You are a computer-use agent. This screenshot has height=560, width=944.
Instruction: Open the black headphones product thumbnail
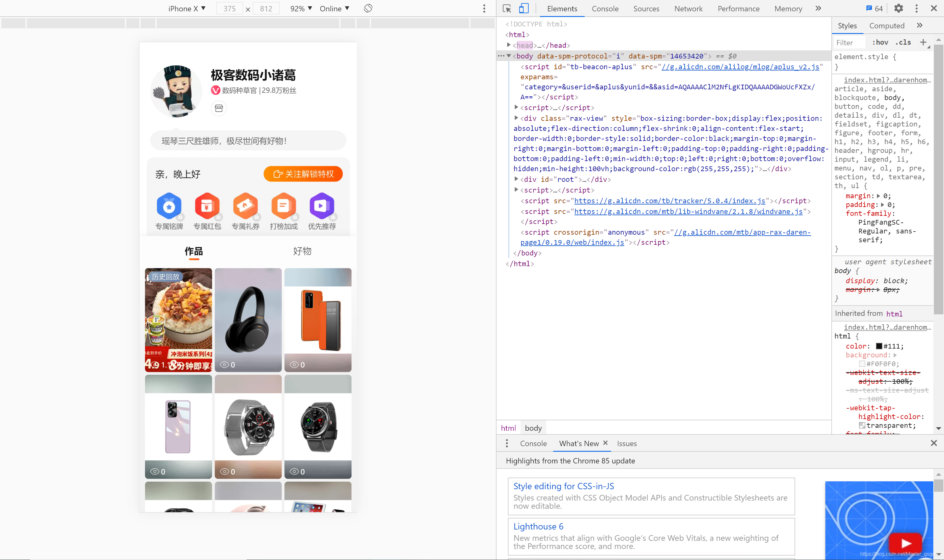[248, 320]
